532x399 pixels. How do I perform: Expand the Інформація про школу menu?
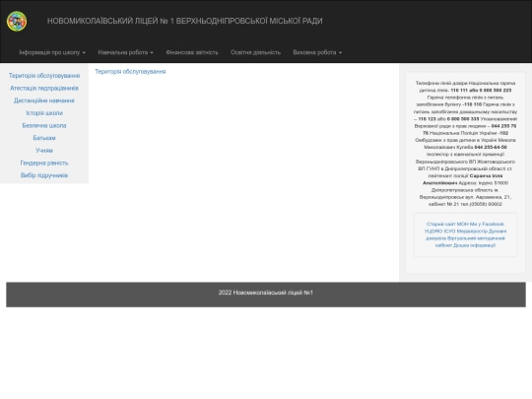[x=52, y=52]
